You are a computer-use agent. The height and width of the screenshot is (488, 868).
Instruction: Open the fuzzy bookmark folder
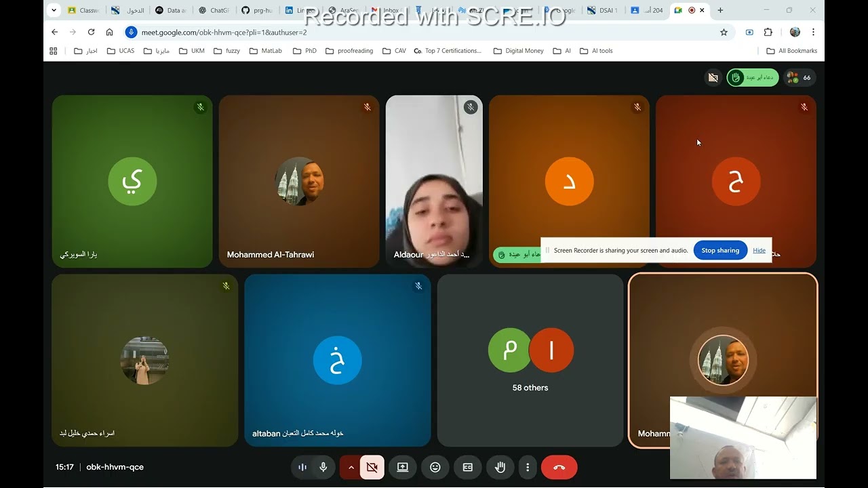tap(226, 51)
